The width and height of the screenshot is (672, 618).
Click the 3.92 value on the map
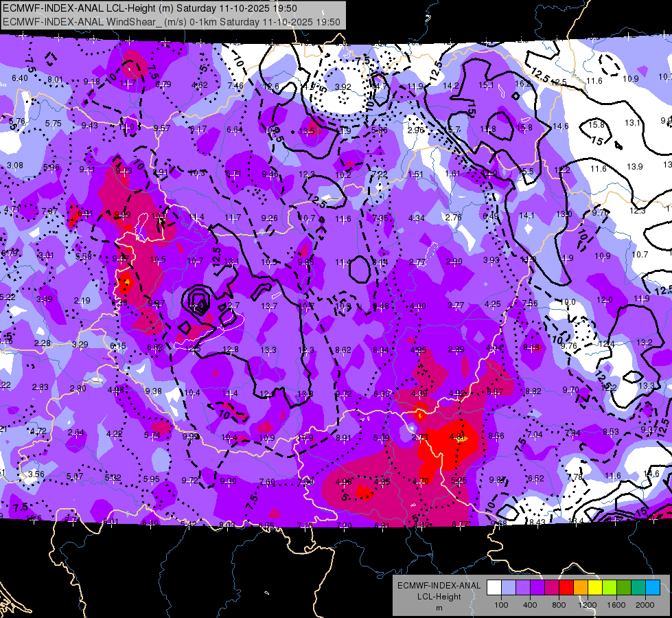tap(343, 87)
